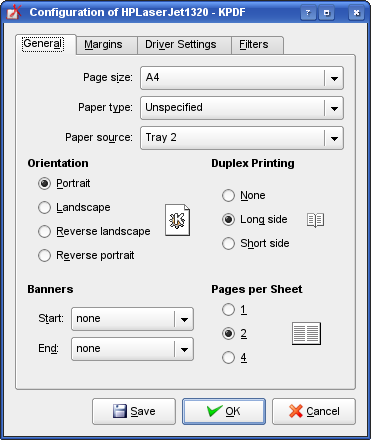Select Reverse portrait orientation
The image size is (371, 440).
(x=86, y=255)
